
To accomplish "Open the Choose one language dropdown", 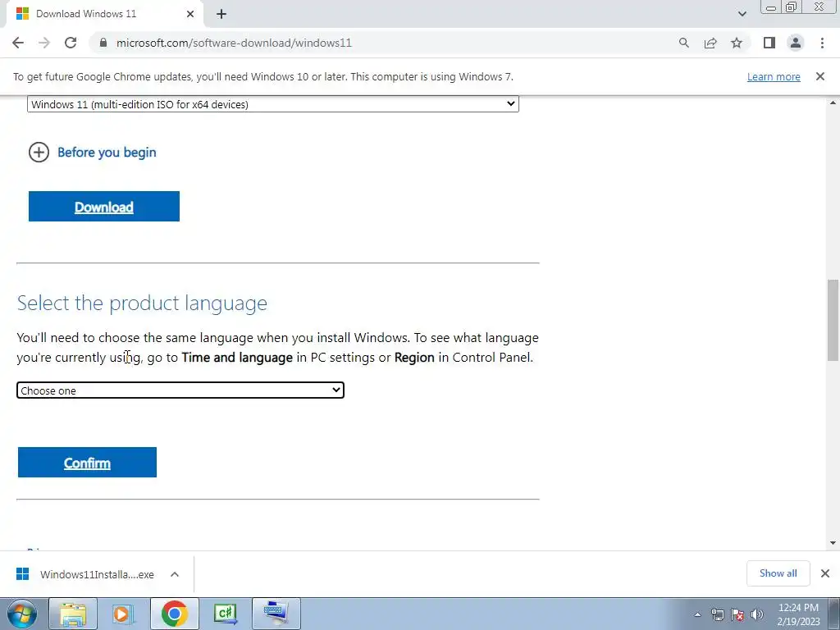I will point(180,390).
